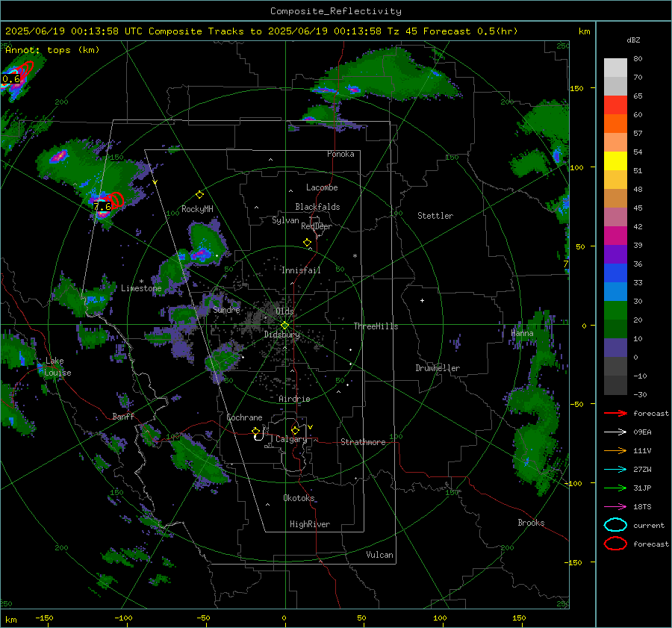Select the HighRiver town label

click(x=310, y=524)
